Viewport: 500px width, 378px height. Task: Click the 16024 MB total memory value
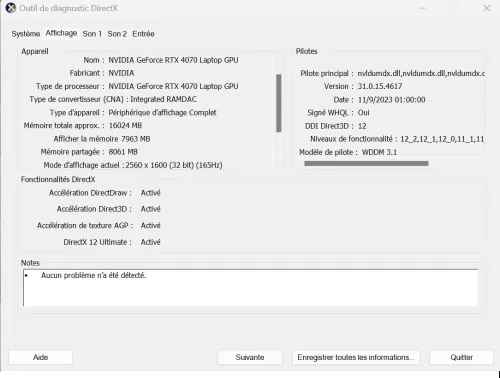pyautogui.click(x=125, y=126)
